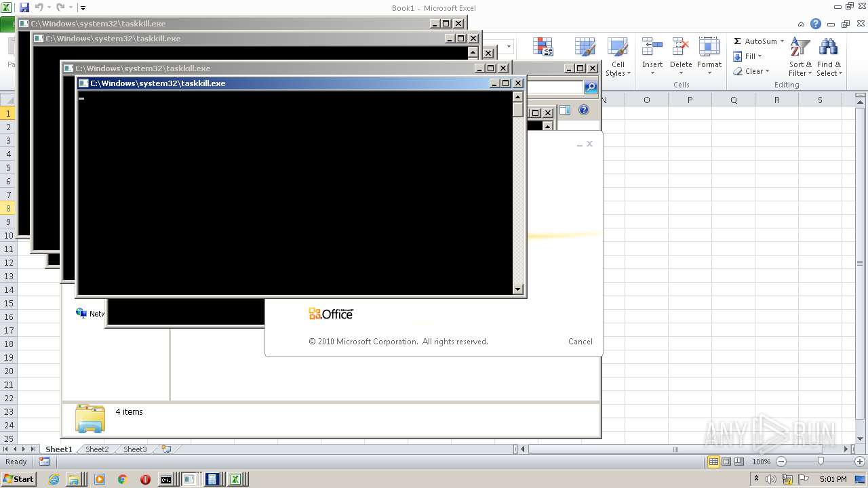Screen dimensions: 868x488
Task: Switch to Page Break Preview in status bar
Action: pyautogui.click(x=739, y=462)
